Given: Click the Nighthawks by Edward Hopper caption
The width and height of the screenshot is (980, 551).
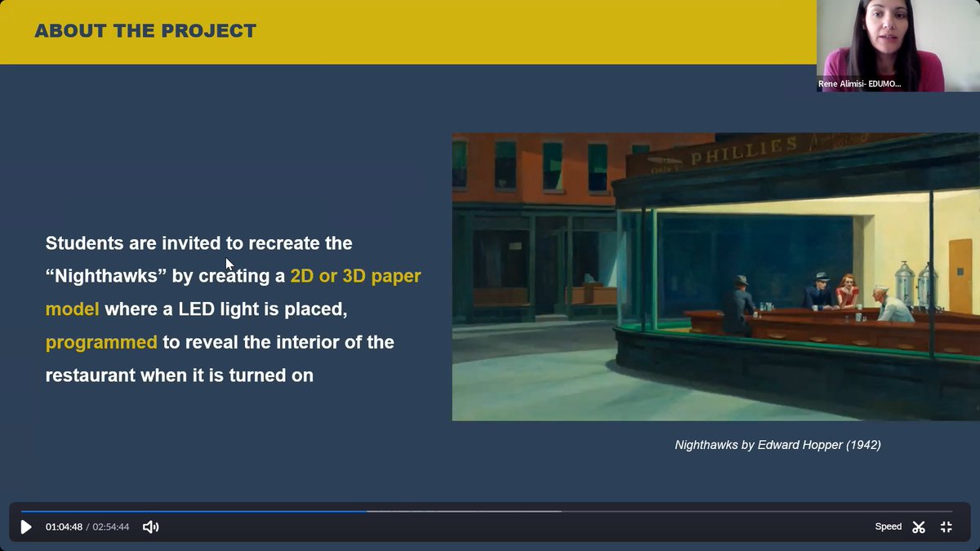Looking at the screenshot, I should coord(777,445).
